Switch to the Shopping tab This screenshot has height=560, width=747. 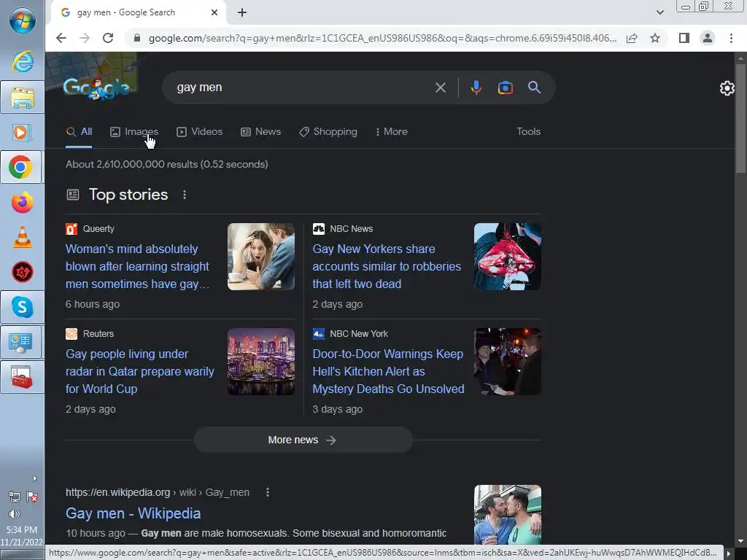pyautogui.click(x=328, y=132)
